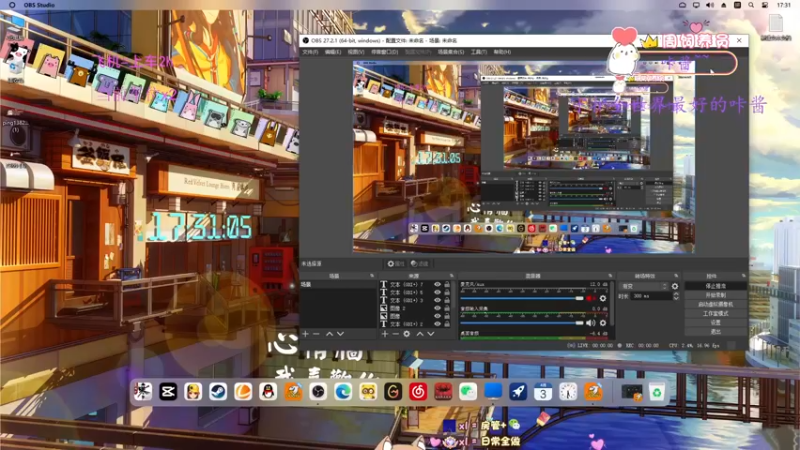Move the scene up with the arrow
Viewport: 800px width, 450px height.
[329, 334]
